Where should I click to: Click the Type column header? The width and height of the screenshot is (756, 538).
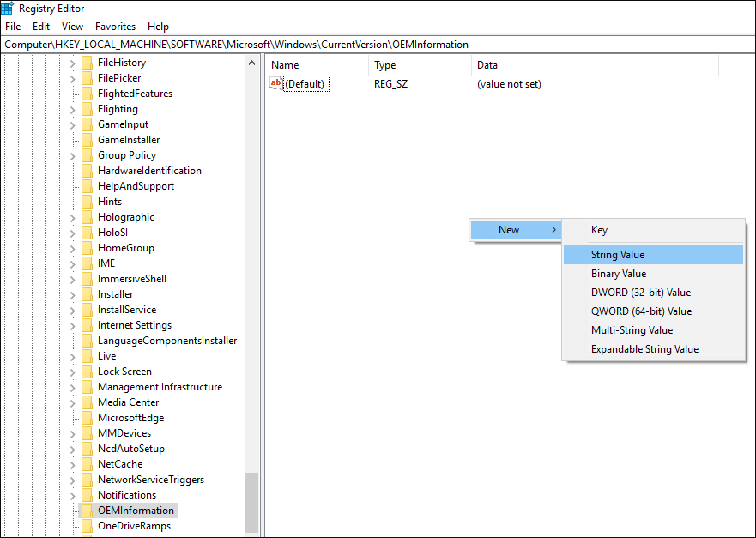click(420, 65)
